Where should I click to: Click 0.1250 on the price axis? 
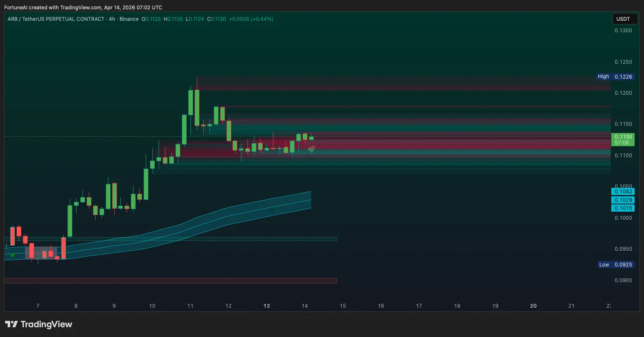(x=623, y=62)
